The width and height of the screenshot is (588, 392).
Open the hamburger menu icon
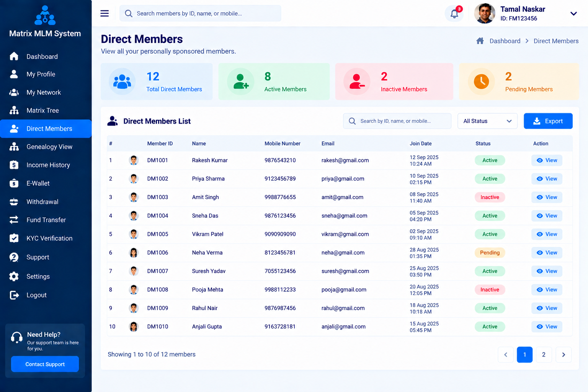tap(105, 13)
